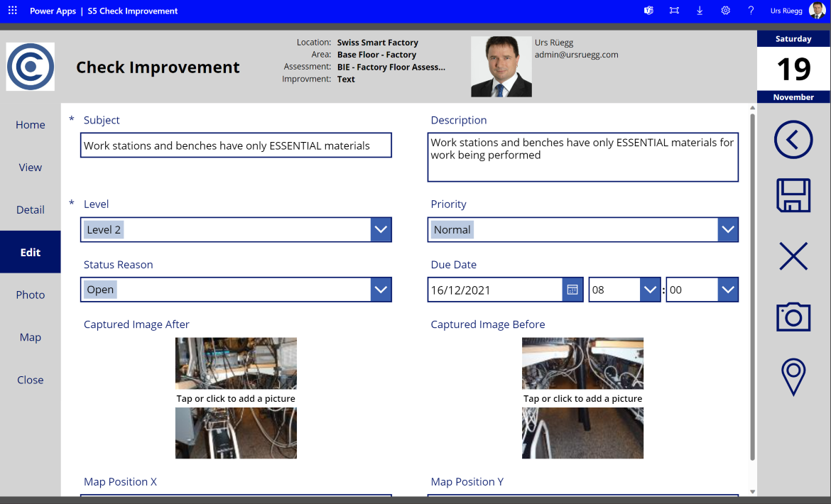
Task: Click the Captured Image Before top picture
Action: coord(582,363)
